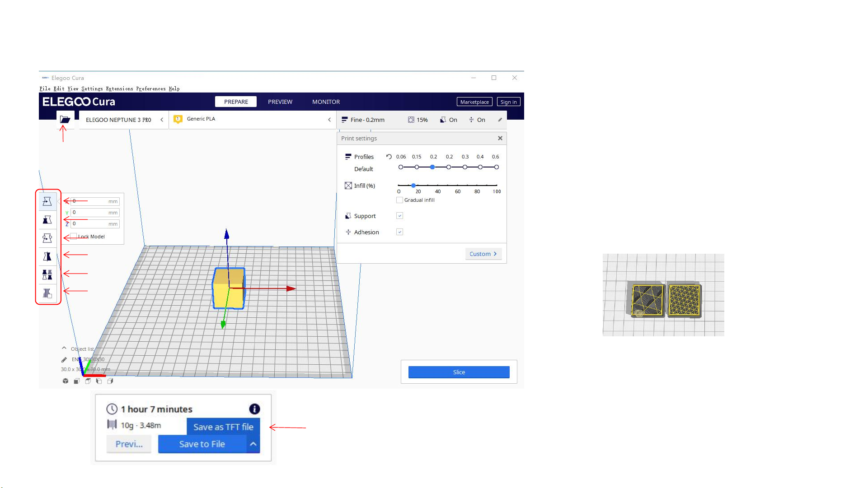Open file with the folder icon
The height and width of the screenshot is (488, 868).
tap(65, 120)
